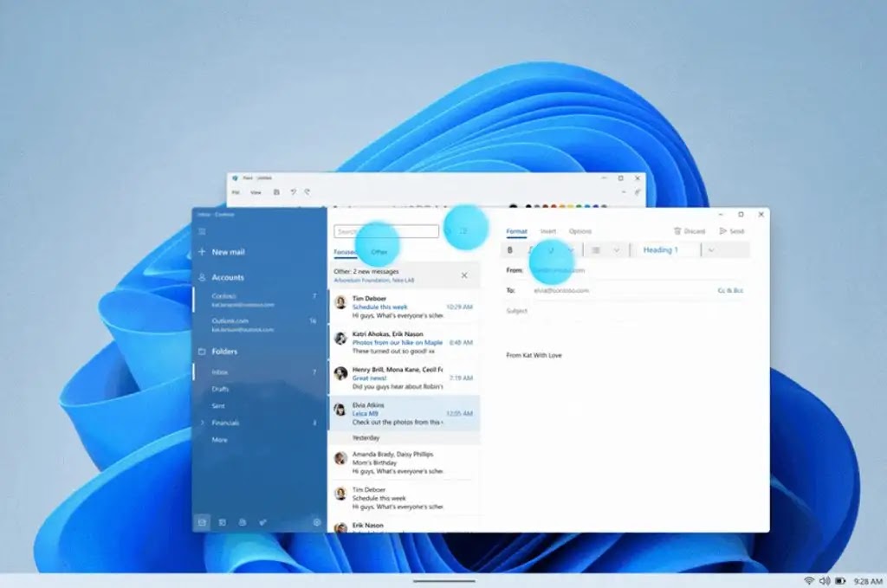Viewport: 887px width, 588px height.
Task: Click the Subject field
Action: point(625,311)
